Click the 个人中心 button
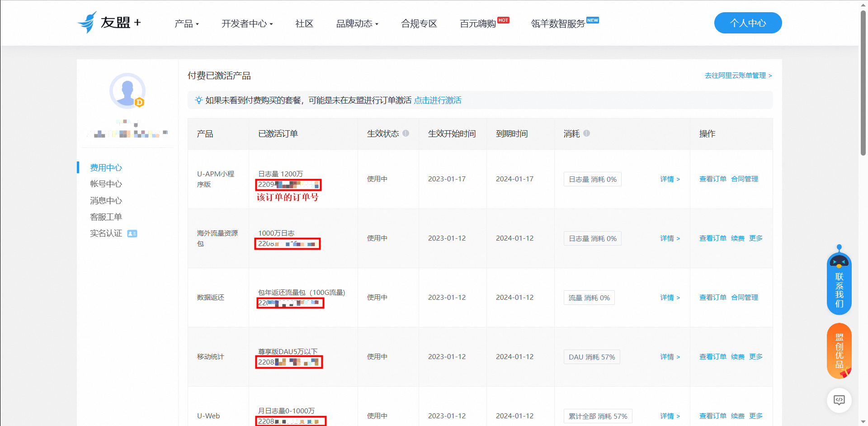Viewport: 868px width, 426px height. [748, 23]
